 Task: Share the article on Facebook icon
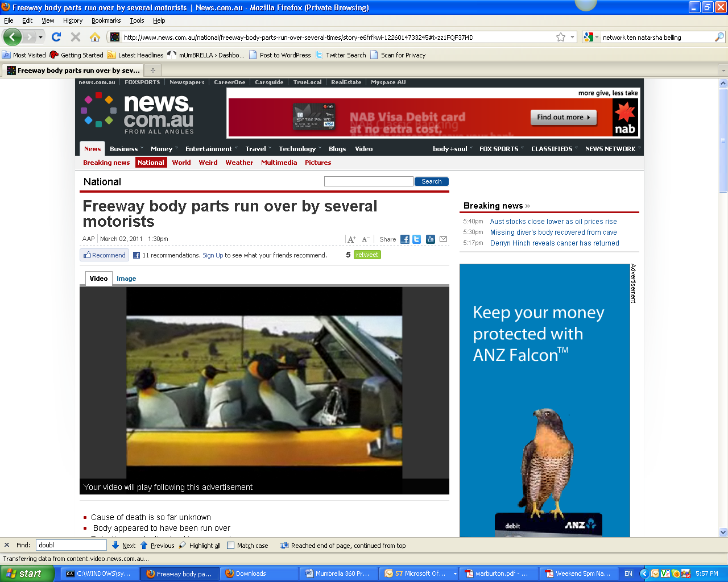(405, 239)
